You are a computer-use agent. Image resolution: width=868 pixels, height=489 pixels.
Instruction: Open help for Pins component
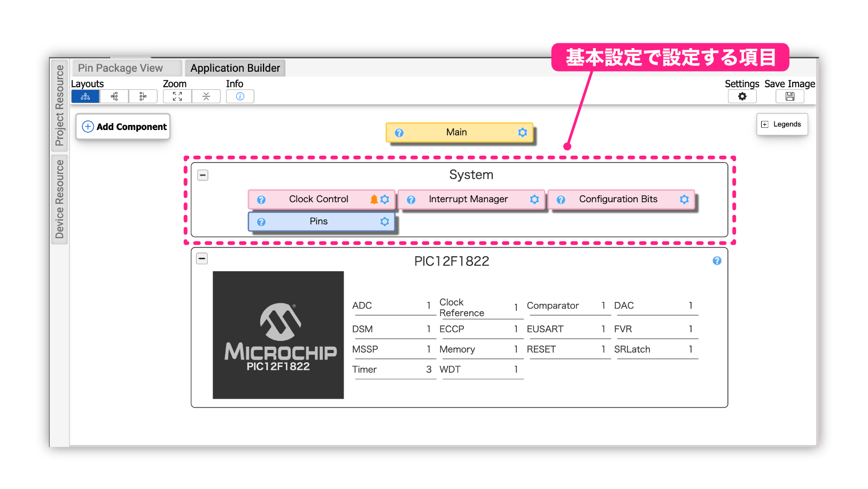[261, 221]
